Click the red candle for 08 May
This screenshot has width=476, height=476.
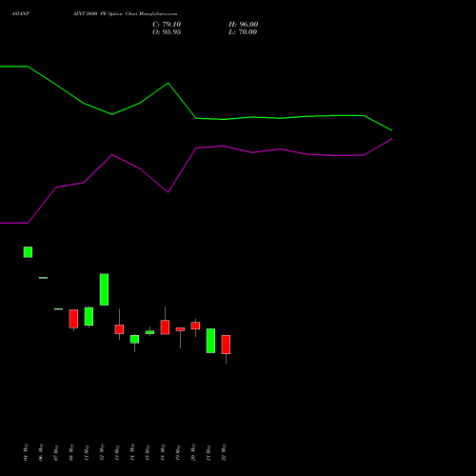pos(73,319)
